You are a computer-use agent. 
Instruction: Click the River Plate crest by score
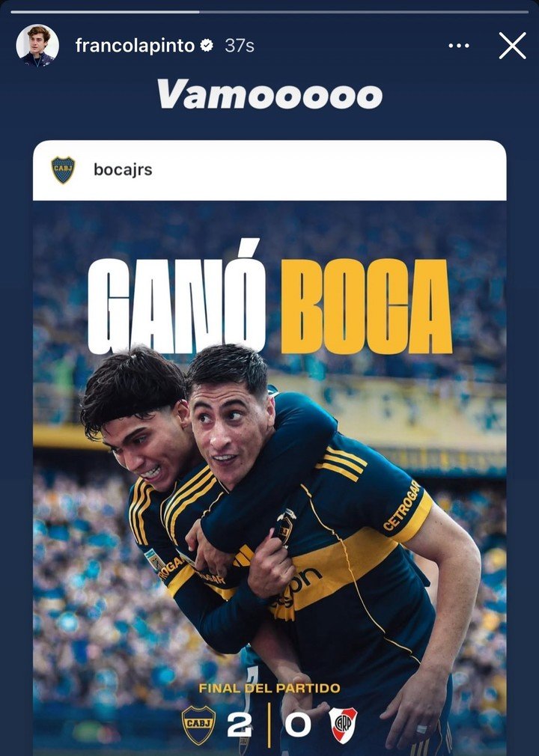pyautogui.click(x=343, y=725)
